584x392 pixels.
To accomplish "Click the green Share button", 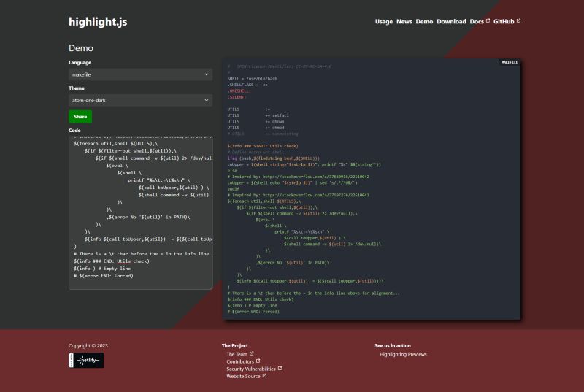I will (80, 117).
